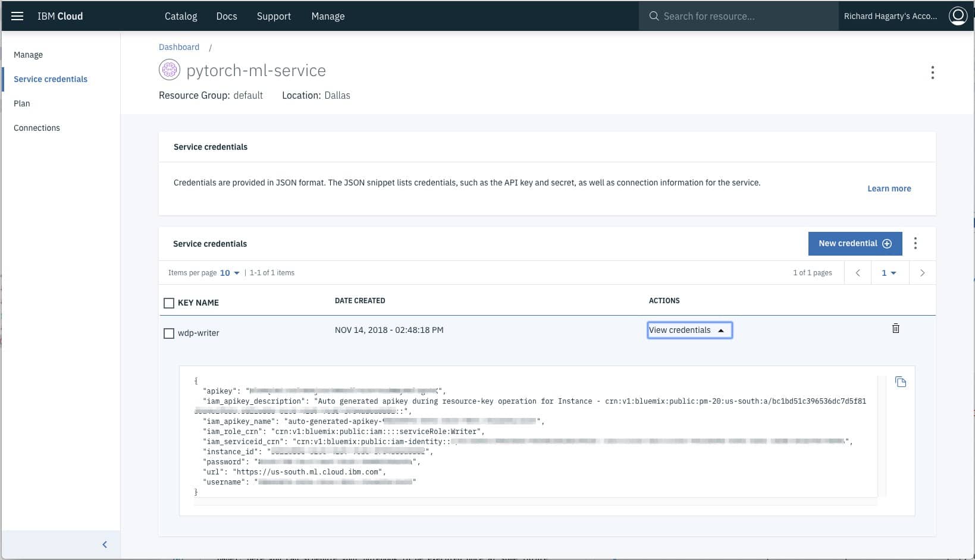
Task: Copy credentials JSON to clipboard
Action: click(900, 382)
